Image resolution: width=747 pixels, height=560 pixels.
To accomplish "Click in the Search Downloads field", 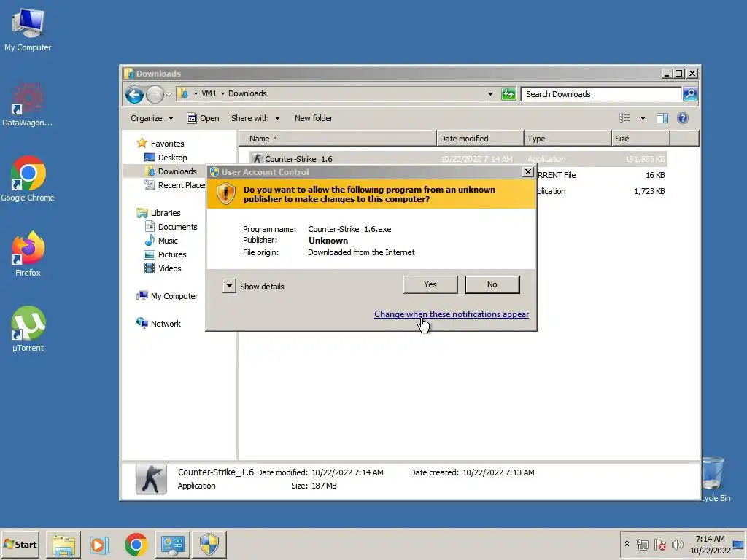I will 601,94.
